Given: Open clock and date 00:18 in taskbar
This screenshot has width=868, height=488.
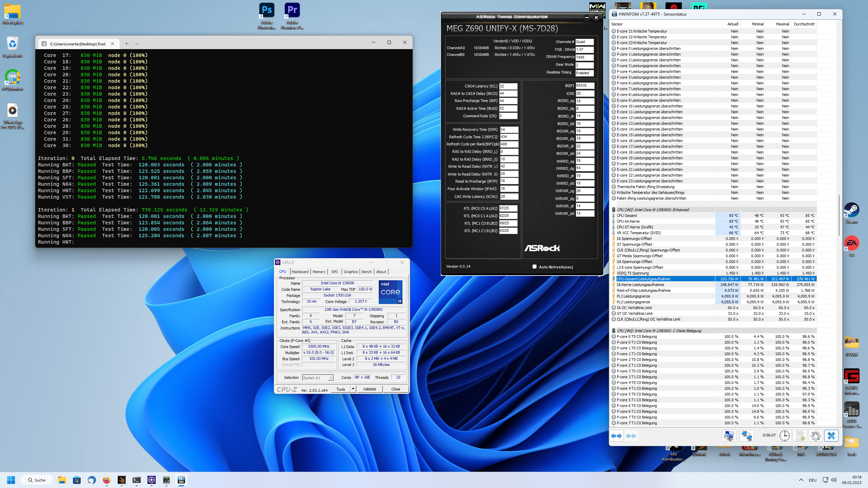Looking at the screenshot, I should click(x=851, y=480).
